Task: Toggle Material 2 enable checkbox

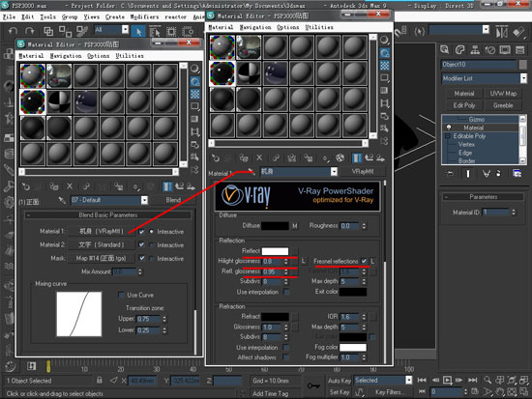Action: pos(141,244)
